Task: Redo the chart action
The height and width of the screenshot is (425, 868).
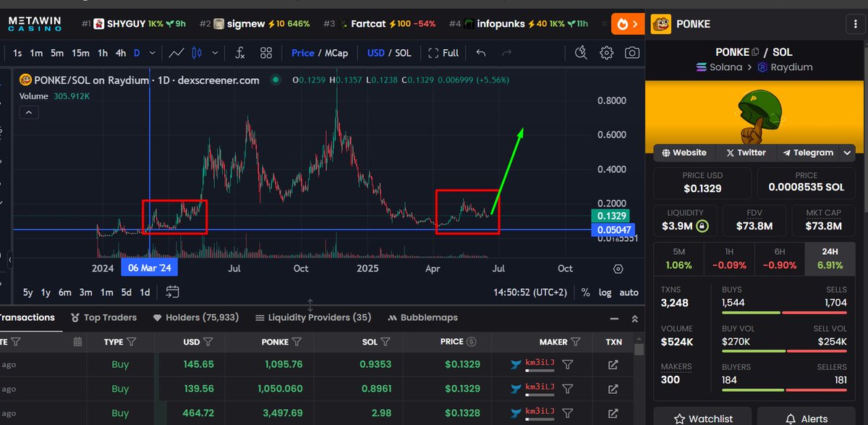Action: 506,53
